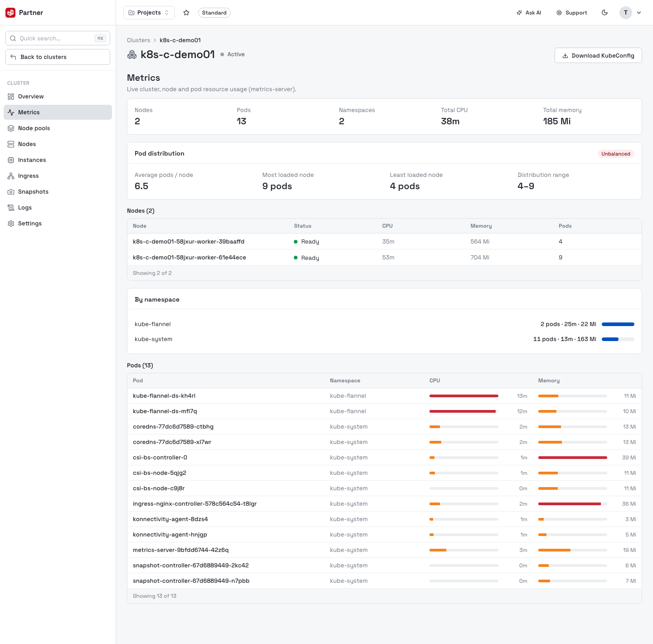The height and width of the screenshot is (644, 653).
Task: Open Node pools in sidebar
Action: point(58,128)
